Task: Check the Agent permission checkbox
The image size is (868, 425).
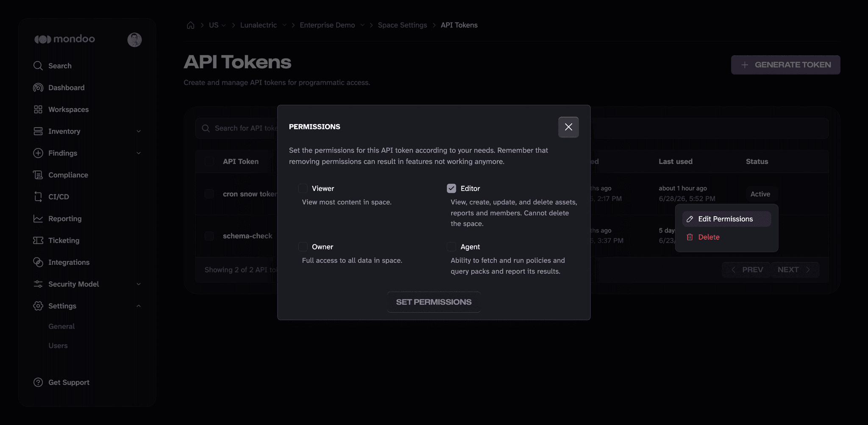Action: [451, 247]
